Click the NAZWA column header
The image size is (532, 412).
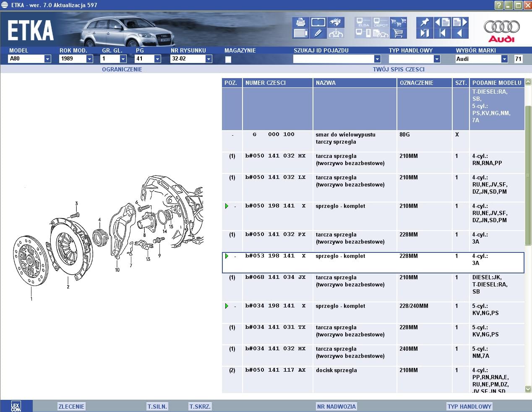coord(355,83)
